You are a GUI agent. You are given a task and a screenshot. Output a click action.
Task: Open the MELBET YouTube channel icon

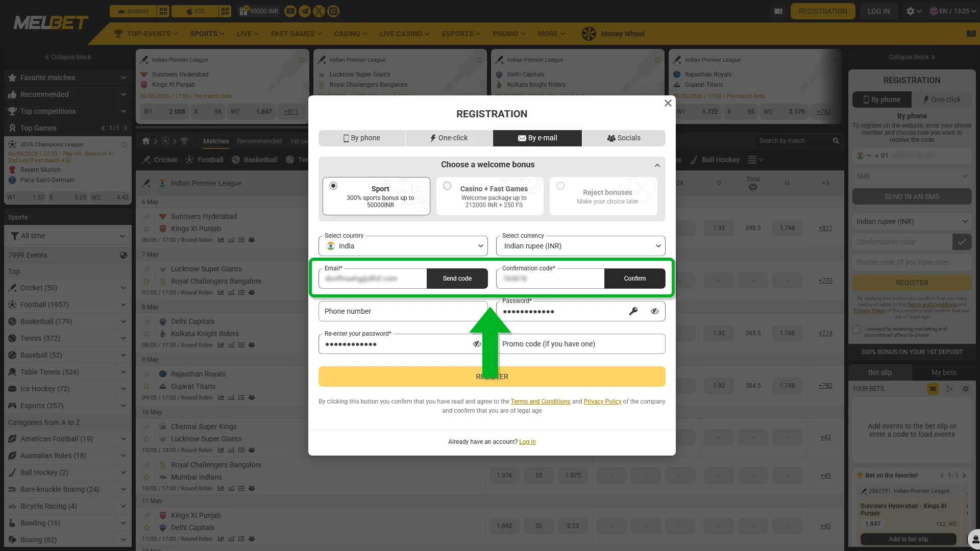(x=290, y=11)
